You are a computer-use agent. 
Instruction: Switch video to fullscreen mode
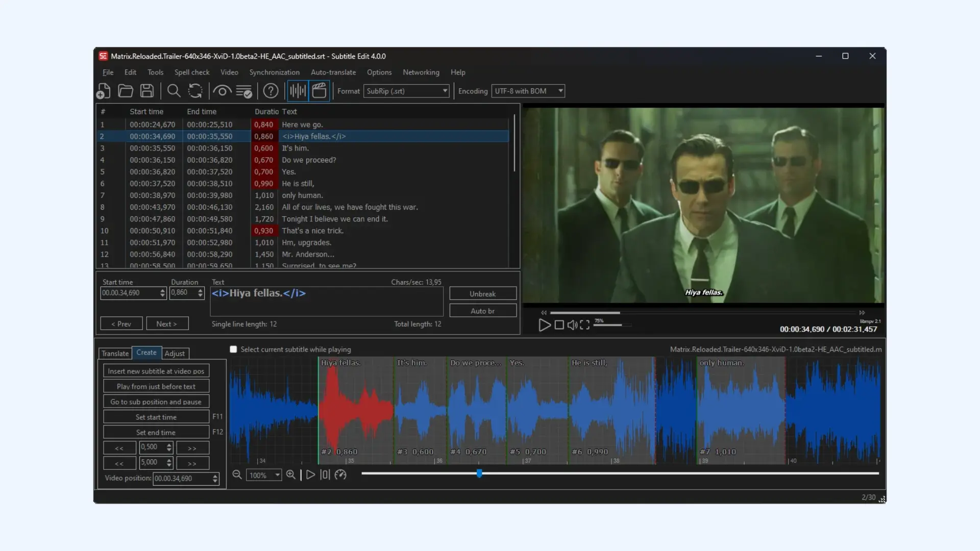pos(585,325)
